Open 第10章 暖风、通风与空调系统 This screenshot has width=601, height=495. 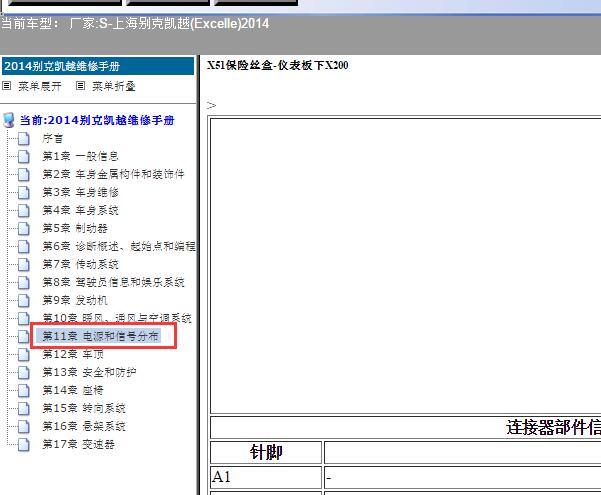coord(117,318)
